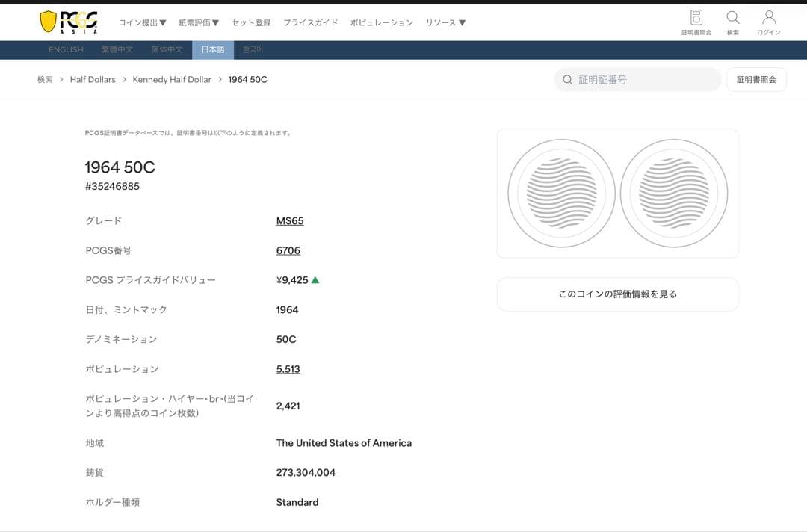The height and width of the screenshot is (532, 807).
Task: Follow the MS65 grade link
Action: [x=290, y=221]
